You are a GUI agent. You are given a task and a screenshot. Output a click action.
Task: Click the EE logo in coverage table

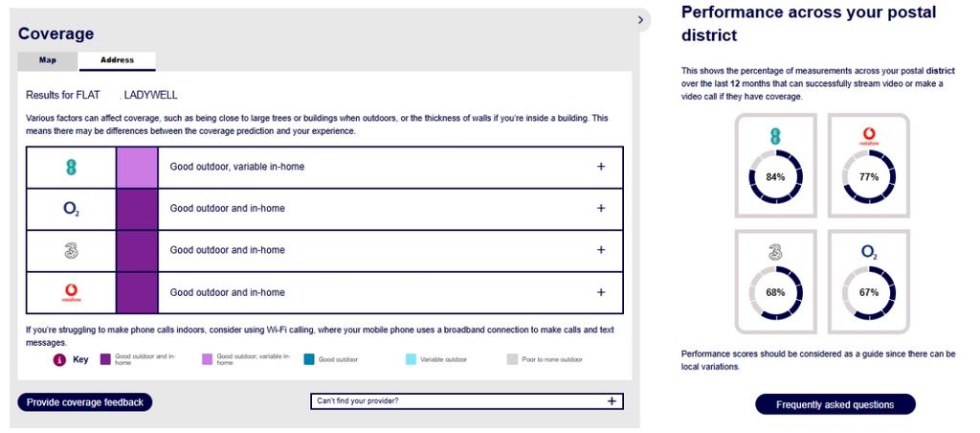click(71, 167)
